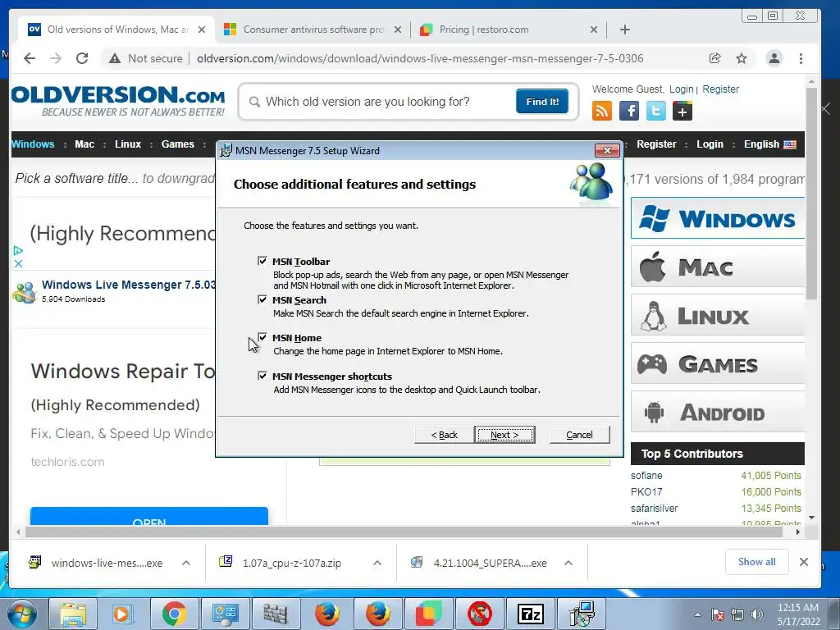This screenshot has height=630, width=840.
Task: Open the Facebook icon link
Action: (x=629, y=111)
